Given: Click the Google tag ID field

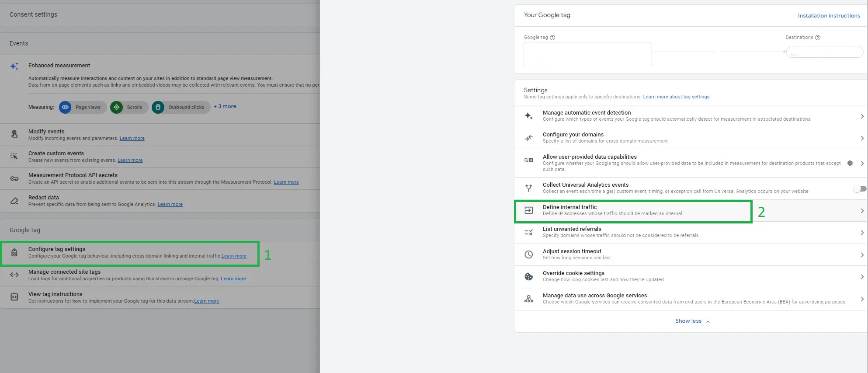Looking at the screenshot, I should 588,53.
